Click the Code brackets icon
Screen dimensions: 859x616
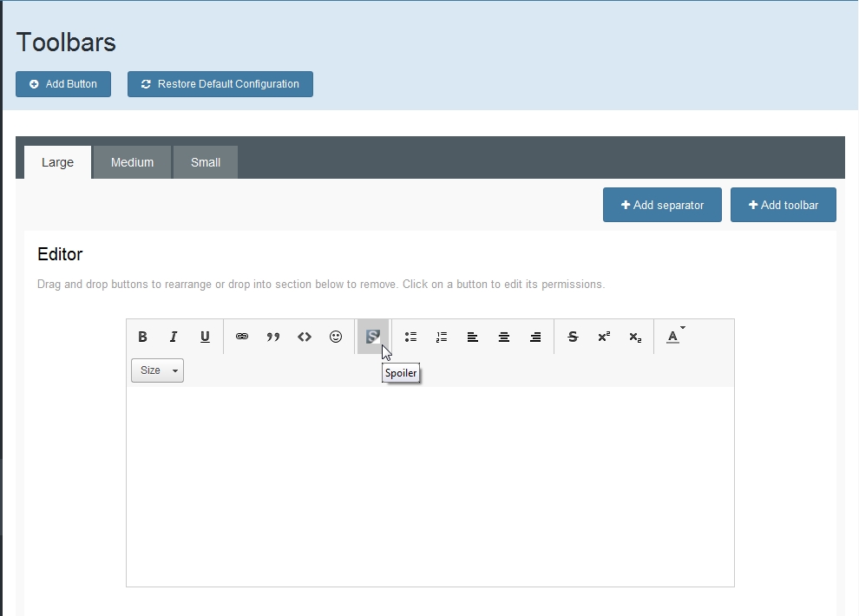tap(305, 337)
